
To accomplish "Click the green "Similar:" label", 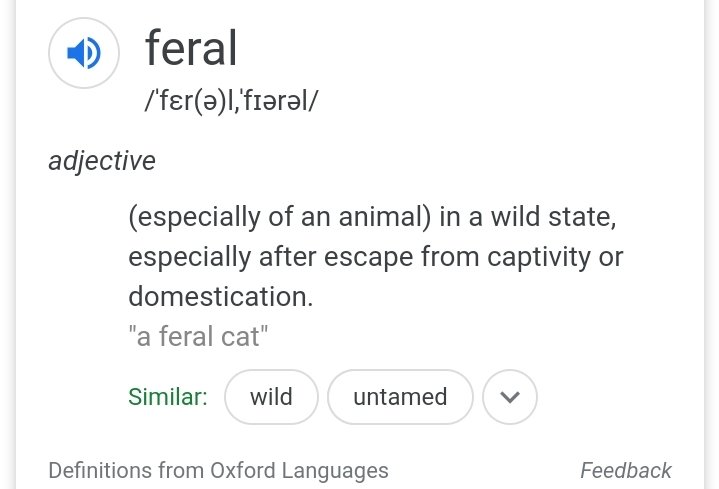I will 167,397.
